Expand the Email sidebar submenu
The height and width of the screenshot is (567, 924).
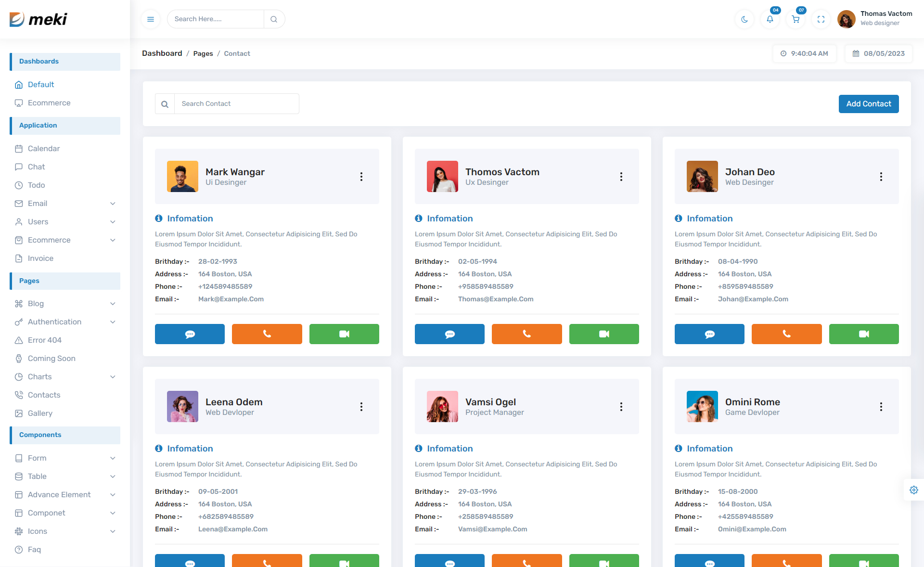[x=113, y=204]
